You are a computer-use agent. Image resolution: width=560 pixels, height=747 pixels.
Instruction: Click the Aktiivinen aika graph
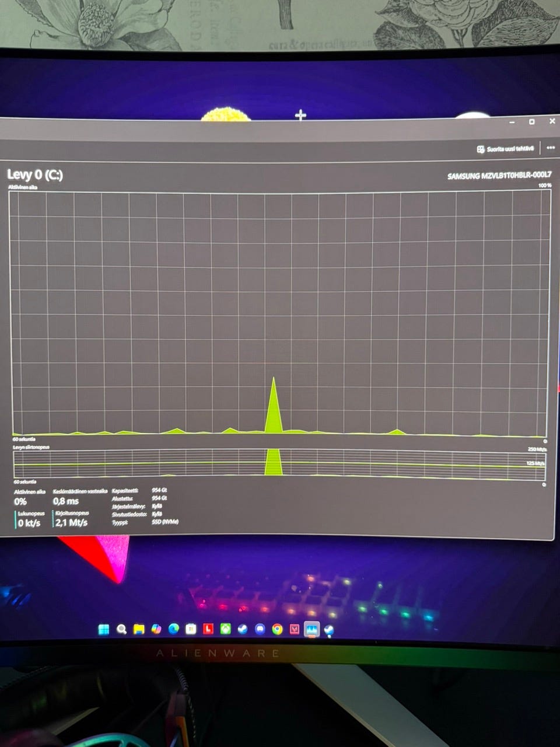coord(279,314)
